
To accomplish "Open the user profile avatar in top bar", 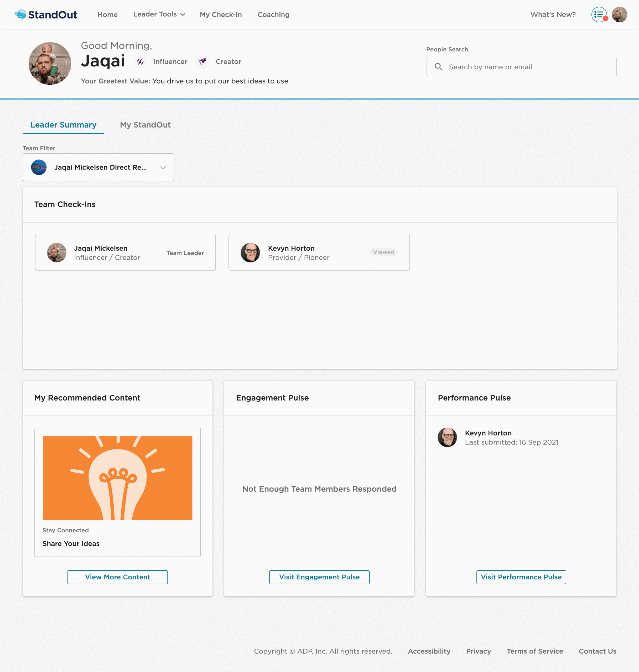I will (619, 15).
